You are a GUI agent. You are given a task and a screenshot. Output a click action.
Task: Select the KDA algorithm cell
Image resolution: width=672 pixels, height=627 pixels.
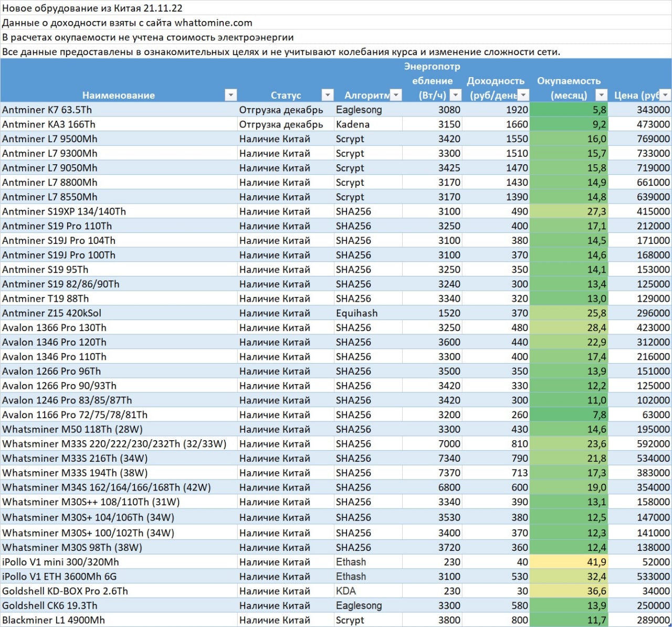point(368,591)
